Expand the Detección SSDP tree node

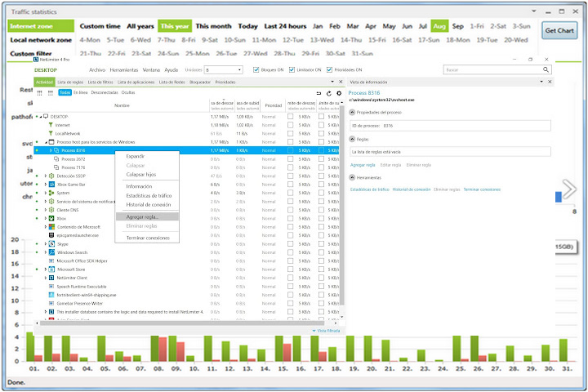pos(46,176)
